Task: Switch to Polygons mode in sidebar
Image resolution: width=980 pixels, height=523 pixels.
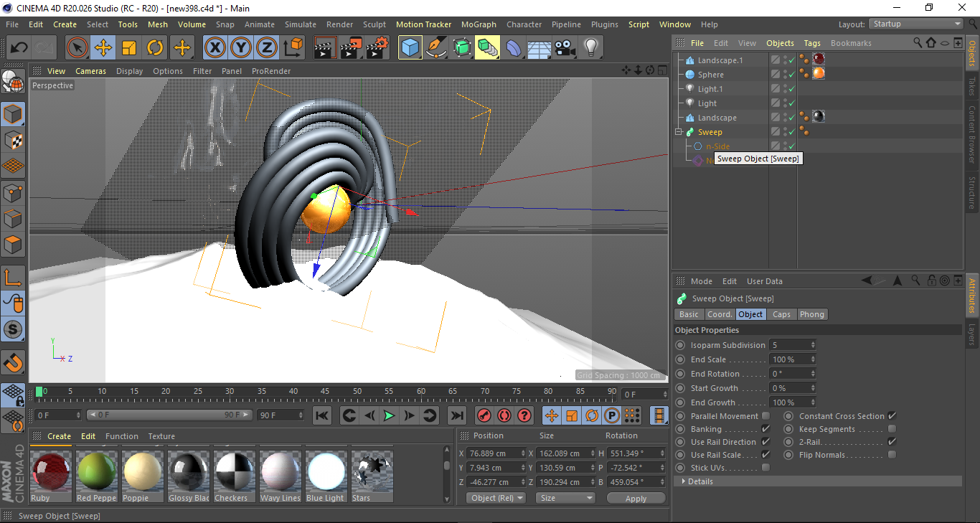Action: click(x=13, y=245)
